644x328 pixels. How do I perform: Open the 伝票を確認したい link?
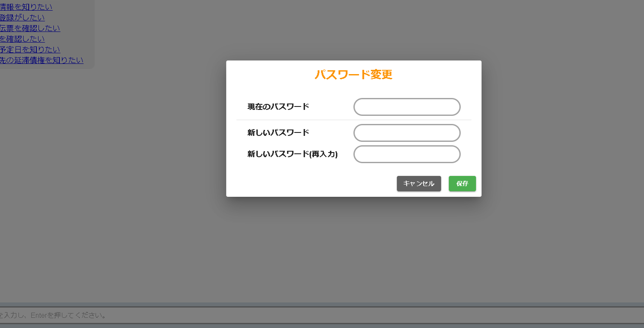coord(30,28)
